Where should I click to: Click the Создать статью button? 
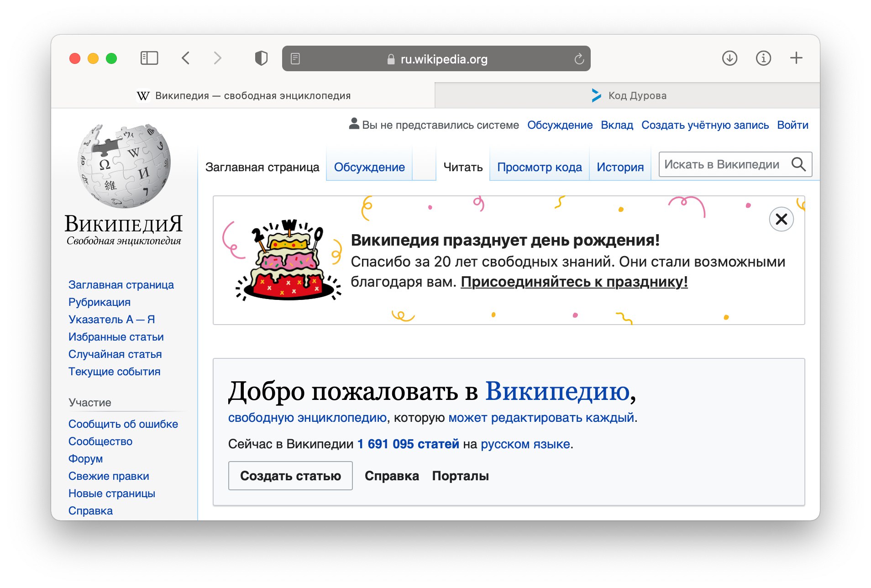(x=290, y=476)
